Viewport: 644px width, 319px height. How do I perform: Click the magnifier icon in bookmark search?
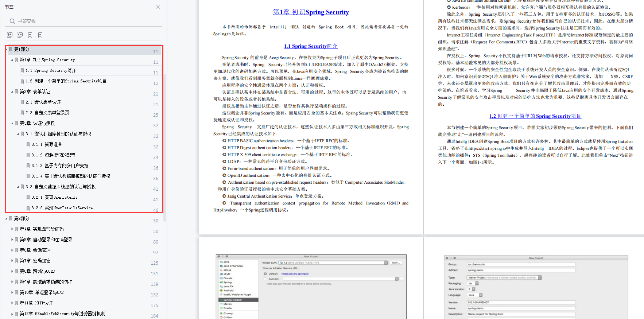(12, 21)
